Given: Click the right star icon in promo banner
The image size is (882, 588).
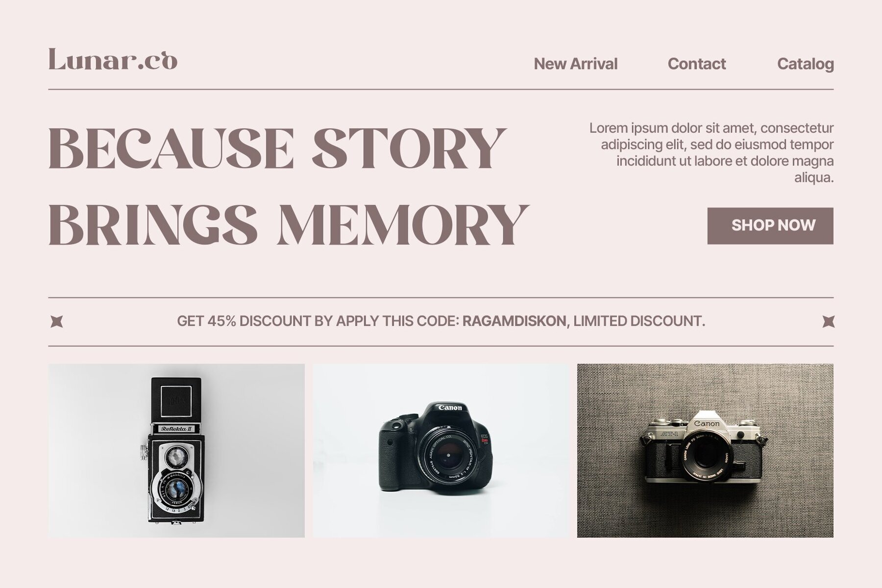Looking at the screenshot, I should coord(828,322).
